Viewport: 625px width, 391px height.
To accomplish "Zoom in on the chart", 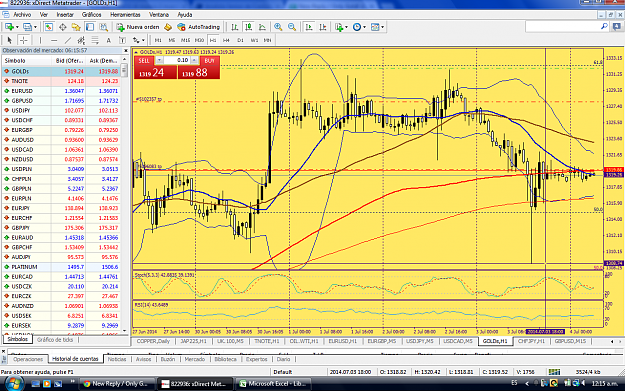I will 278,27.
